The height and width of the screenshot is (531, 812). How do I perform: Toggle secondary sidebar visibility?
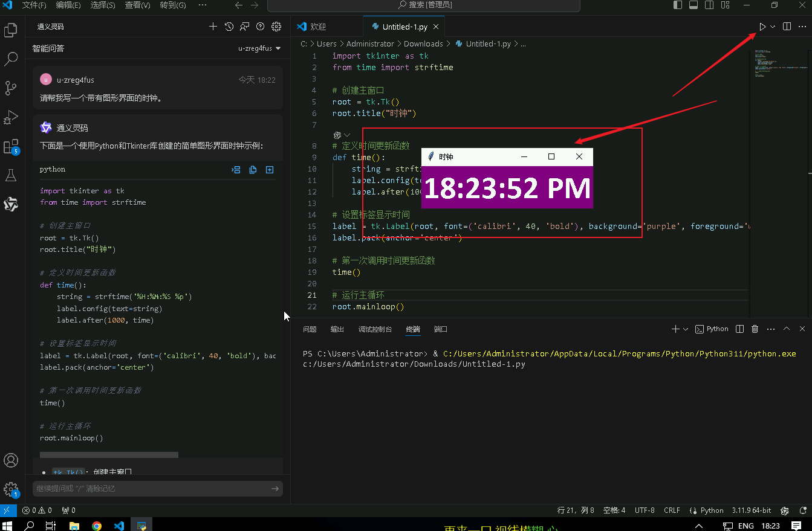(x=709, y=5)
